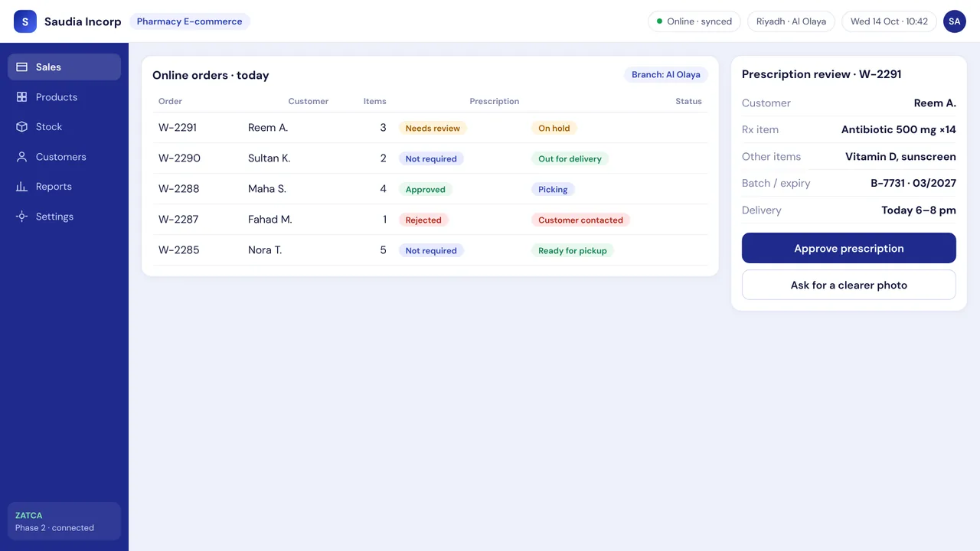Click the green online status dot

coord(659,21)
